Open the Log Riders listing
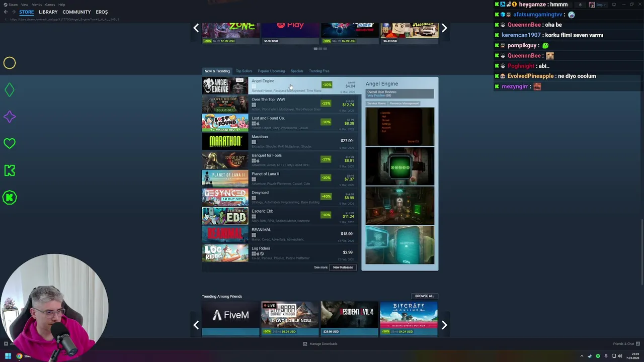Viewport: 644px width, 362px height. click(x=279, y=253)
